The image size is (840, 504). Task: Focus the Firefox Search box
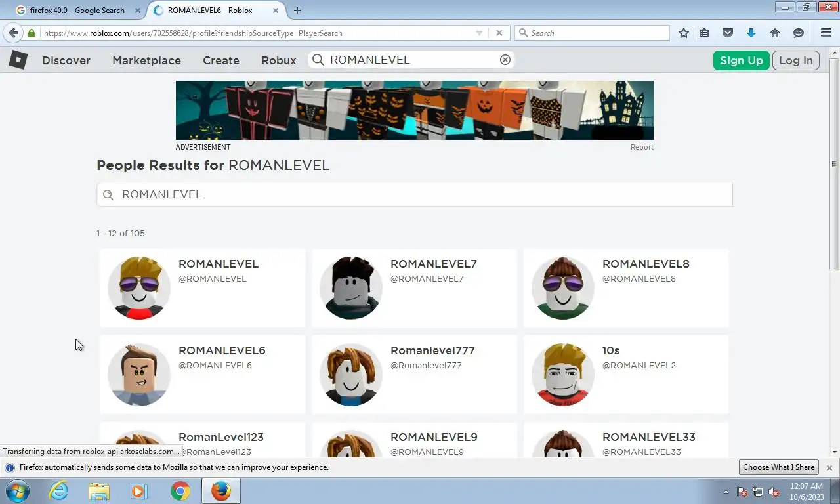coord(592,33)
